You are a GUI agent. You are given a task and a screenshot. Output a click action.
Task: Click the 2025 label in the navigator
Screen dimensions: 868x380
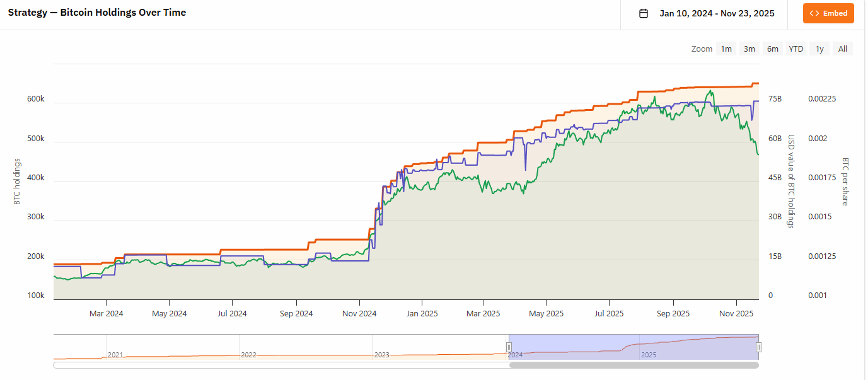pos(649,355)
